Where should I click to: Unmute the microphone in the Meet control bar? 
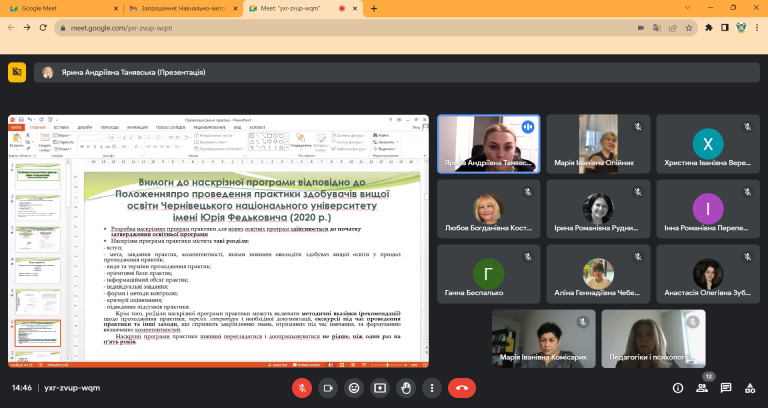tap(302, 388)
